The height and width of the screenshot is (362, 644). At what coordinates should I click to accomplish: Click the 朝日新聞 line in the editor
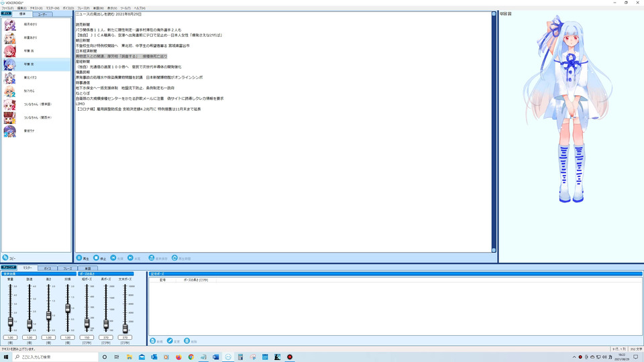[x=83, y=41]
